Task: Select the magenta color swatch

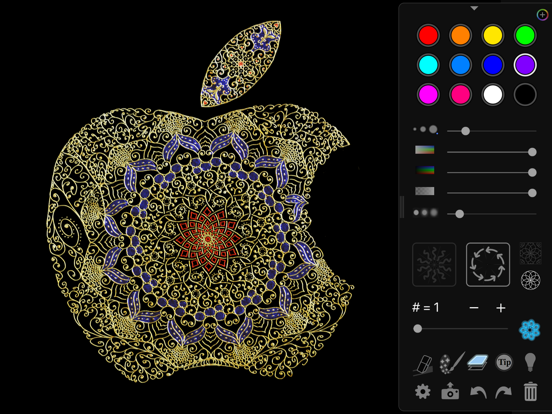Action: 428,95
